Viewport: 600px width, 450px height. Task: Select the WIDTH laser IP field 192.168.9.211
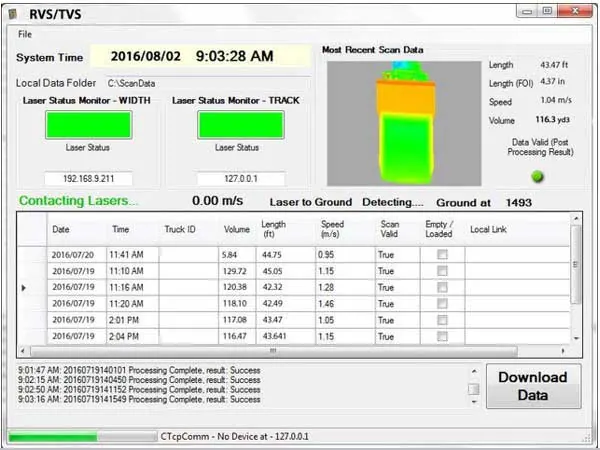click(x=88, y=179)
